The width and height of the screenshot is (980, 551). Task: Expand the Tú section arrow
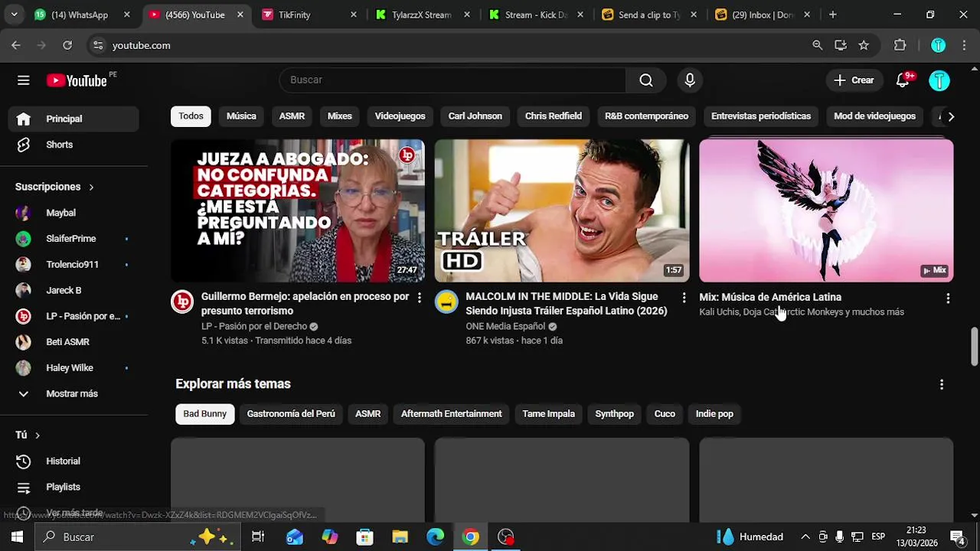37,435
